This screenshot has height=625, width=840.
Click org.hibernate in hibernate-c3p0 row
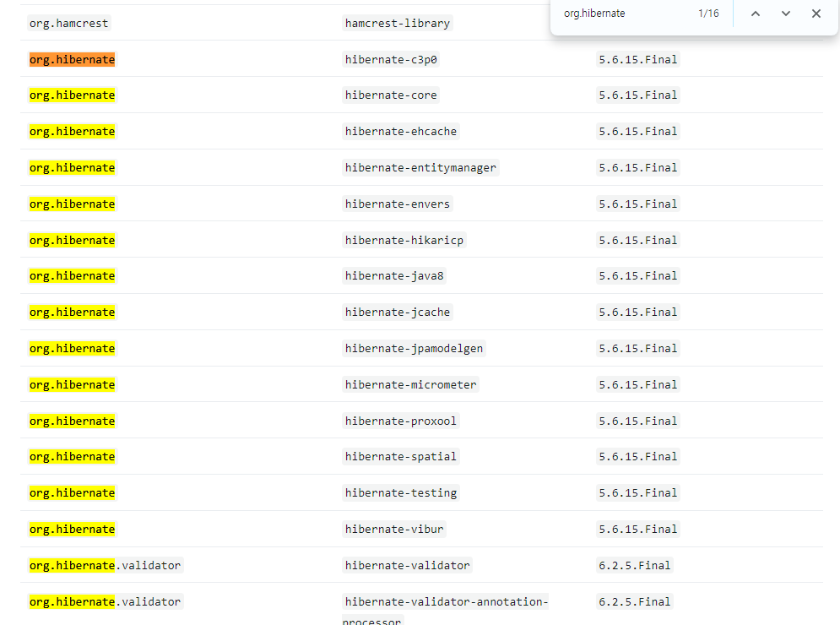click(73, 59)
